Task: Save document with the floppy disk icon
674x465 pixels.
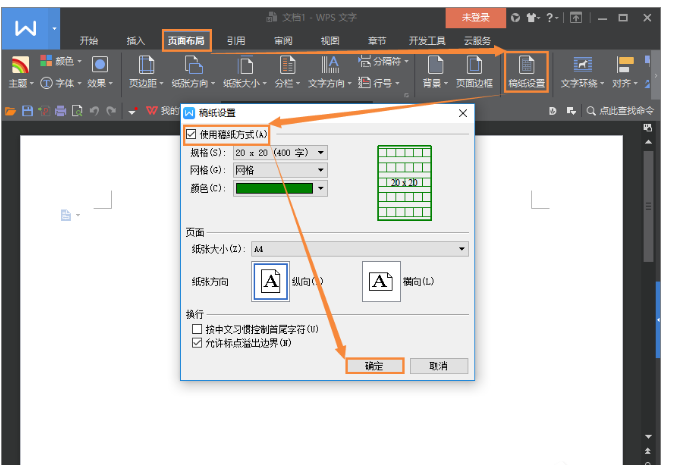Action: pyautogui.click(x=28, y=111)
